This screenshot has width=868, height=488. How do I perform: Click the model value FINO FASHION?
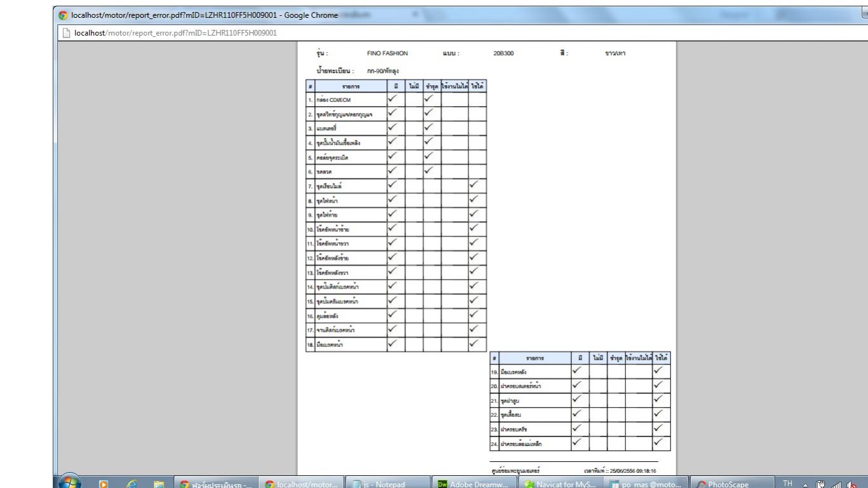pos(388,53)
